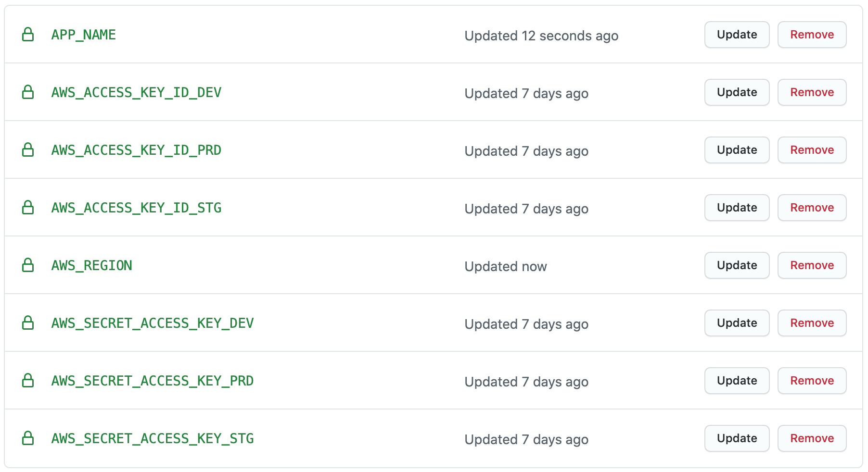Remove the AWS_SECRET_ACCESS_KEY_DEV secret
The width and height of the screenshot is (868, 472).
(x=812, y=323)
